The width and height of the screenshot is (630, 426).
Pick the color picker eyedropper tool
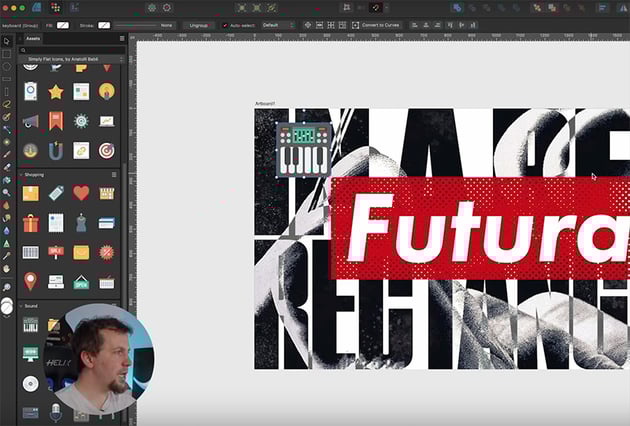(x=6, y=256)
